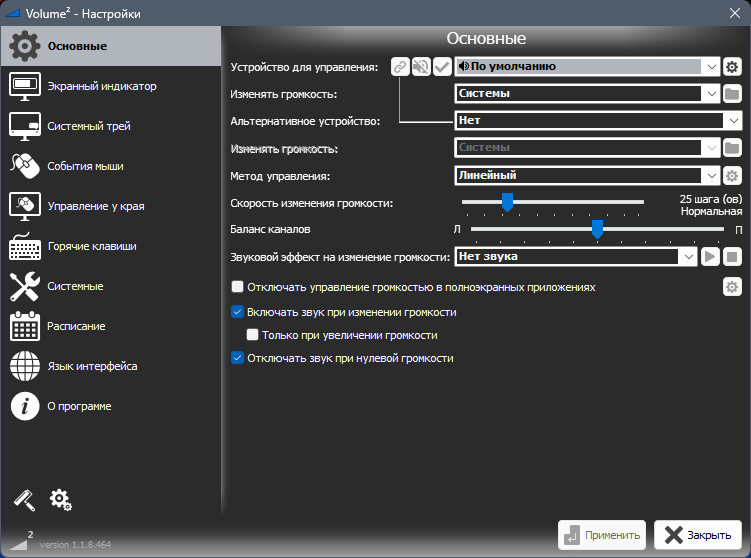Click the globe icon for Язык интерфейса

click(25, 366)
